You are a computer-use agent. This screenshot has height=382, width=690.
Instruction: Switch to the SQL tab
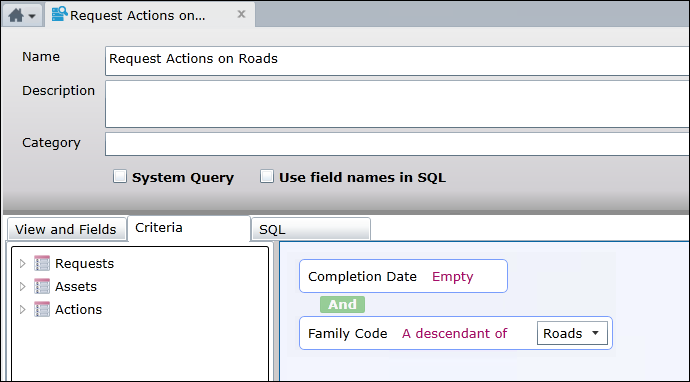pos(311,229)
